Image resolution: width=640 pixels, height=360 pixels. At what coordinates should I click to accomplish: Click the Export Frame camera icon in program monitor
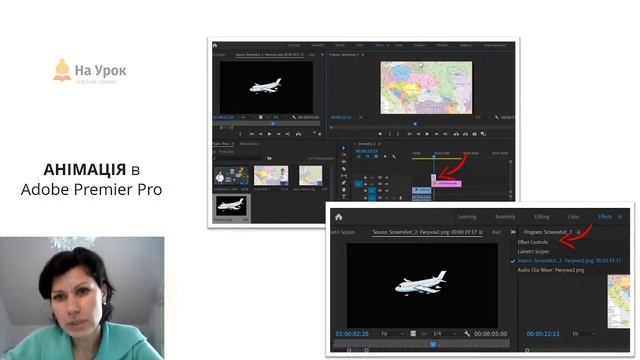tap(474, 134)
